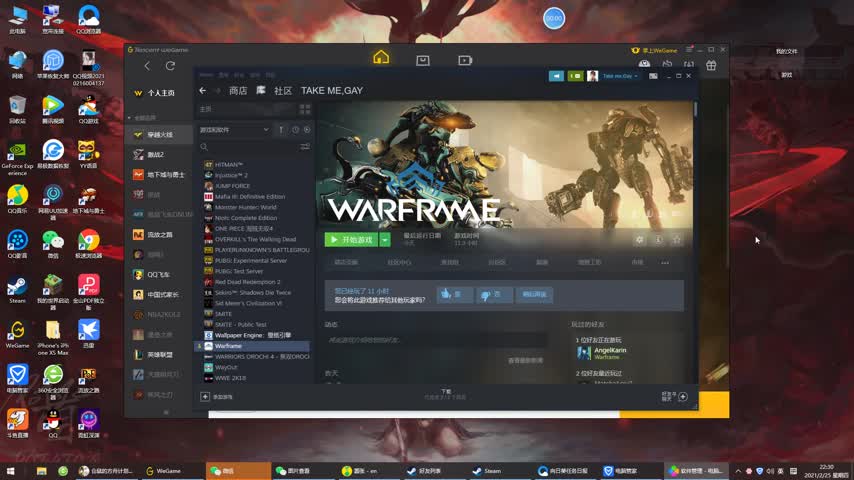The height and width of the screenshot is (480, 854).
Task: Select QQ飞车 in WeGame sidebar
Action: click(x=159, y=275)
